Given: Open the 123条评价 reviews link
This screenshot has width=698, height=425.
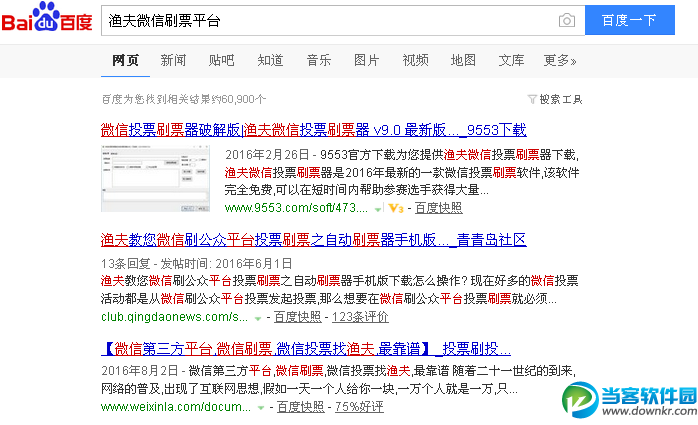Looking at the screenshot, I should coord(360,317).
